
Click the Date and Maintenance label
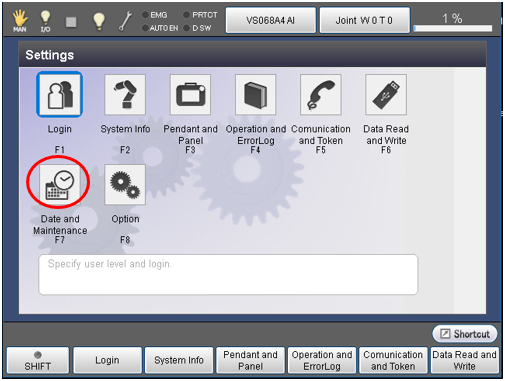point(60,225)
